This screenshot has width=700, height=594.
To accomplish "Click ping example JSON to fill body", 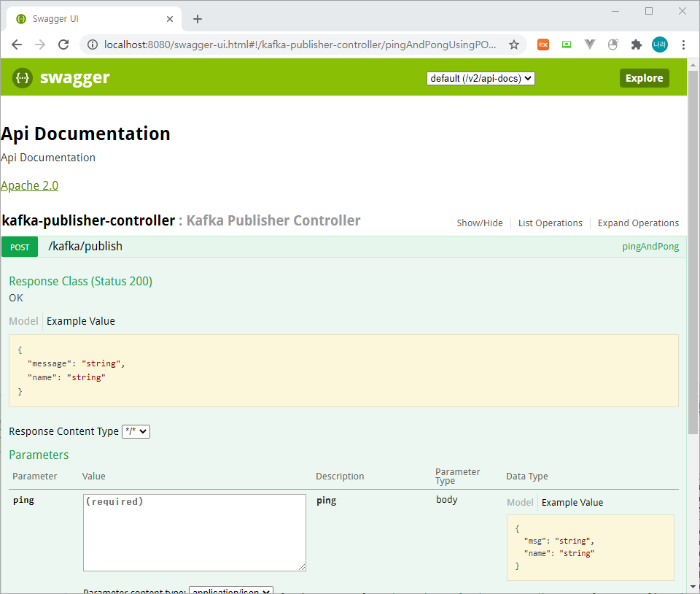I will (x=590, y=547).
